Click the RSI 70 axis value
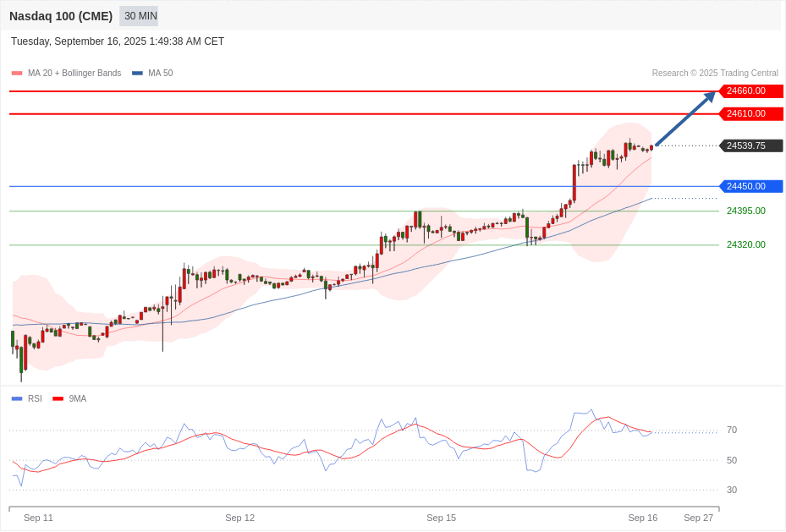 (732, 430)
